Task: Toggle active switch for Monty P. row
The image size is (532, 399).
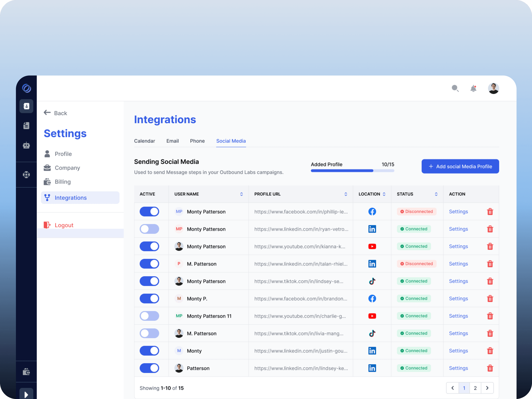Action: coord(149,298)
